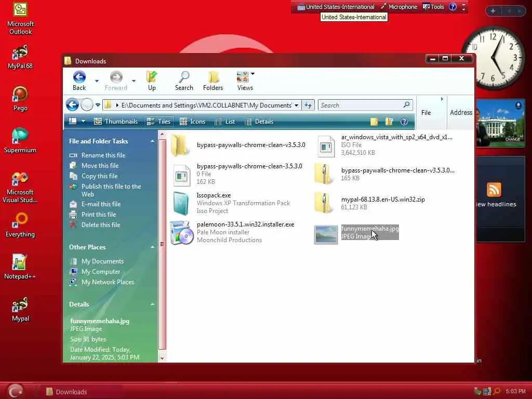Open the Back history dropdown arrow
Screen dimensions: 532x399
(x=97, y=81)
